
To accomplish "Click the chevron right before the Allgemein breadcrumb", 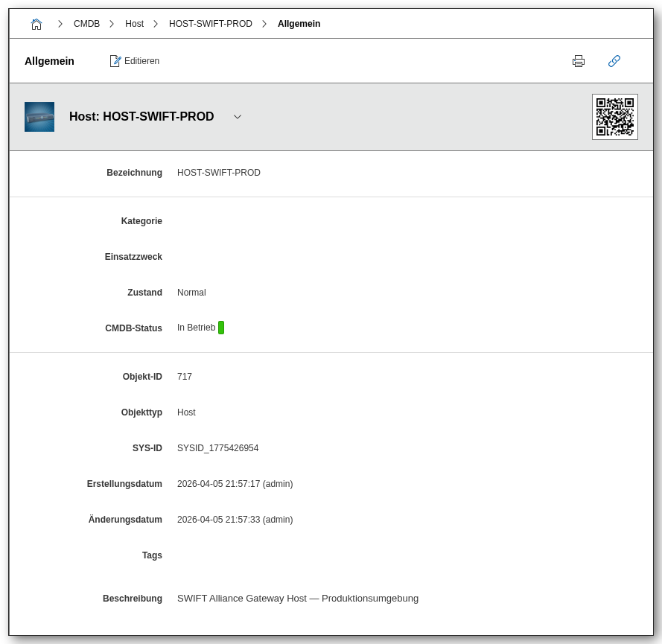I will pyautogui.click(x=264, y=24).
